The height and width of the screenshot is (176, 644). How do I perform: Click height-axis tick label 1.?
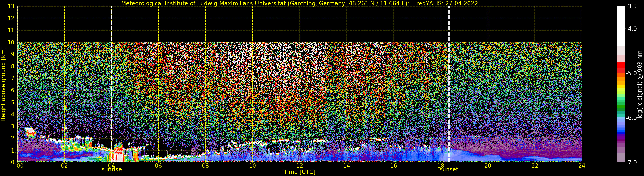click(x=13, y=150)
